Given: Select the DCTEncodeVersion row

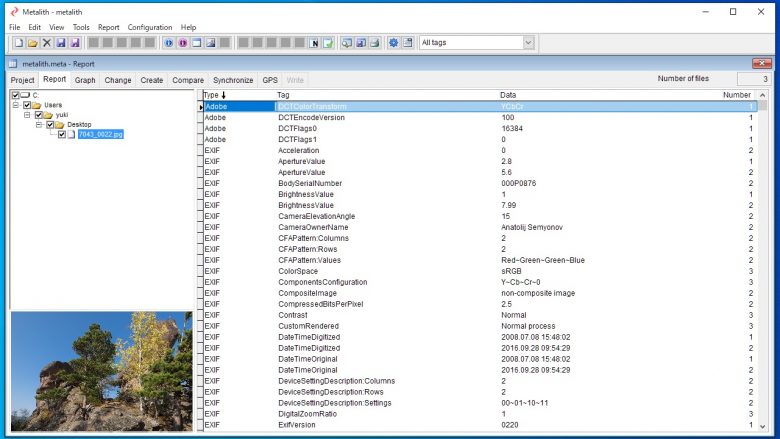Looking at the screenshot, I should tap(480, 118).
